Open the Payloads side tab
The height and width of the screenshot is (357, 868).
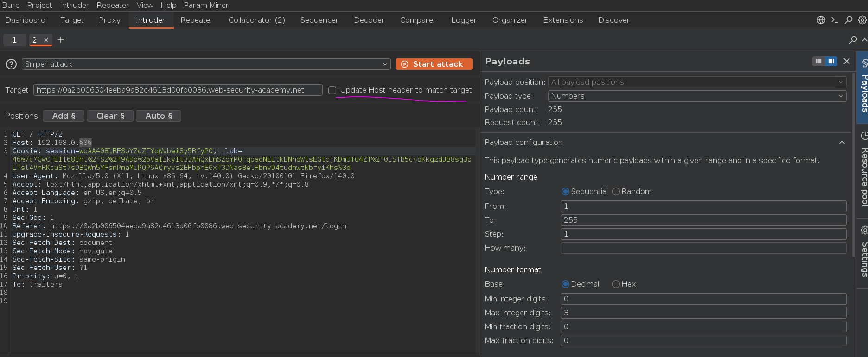click(863, 88)
